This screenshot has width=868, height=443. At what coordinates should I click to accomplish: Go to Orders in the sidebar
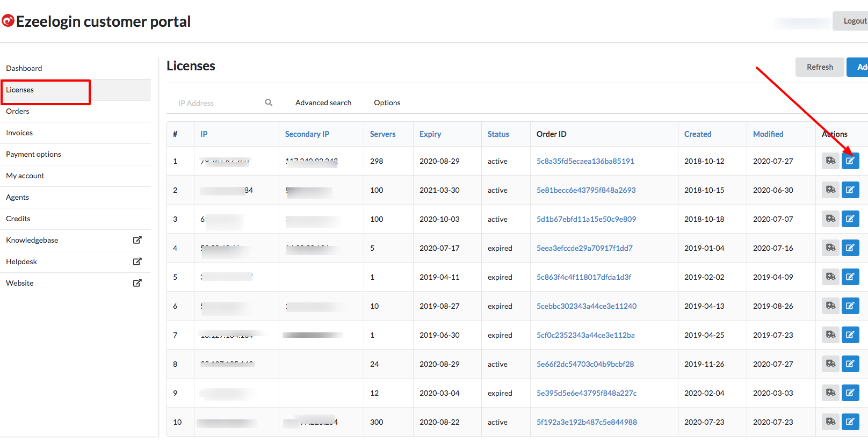(x=75, y=111)
